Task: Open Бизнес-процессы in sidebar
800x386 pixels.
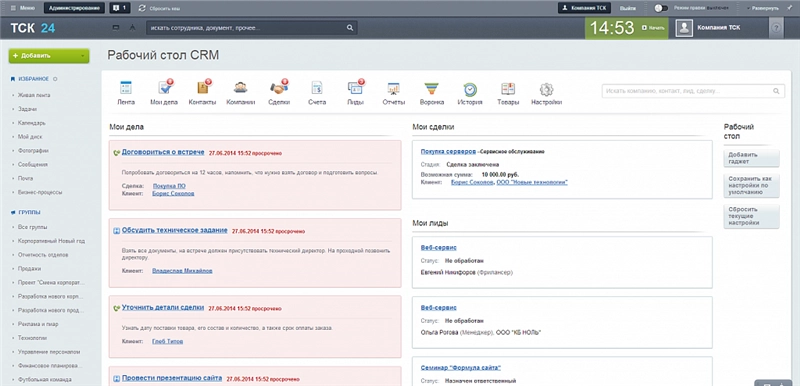Action: [40, 193]
